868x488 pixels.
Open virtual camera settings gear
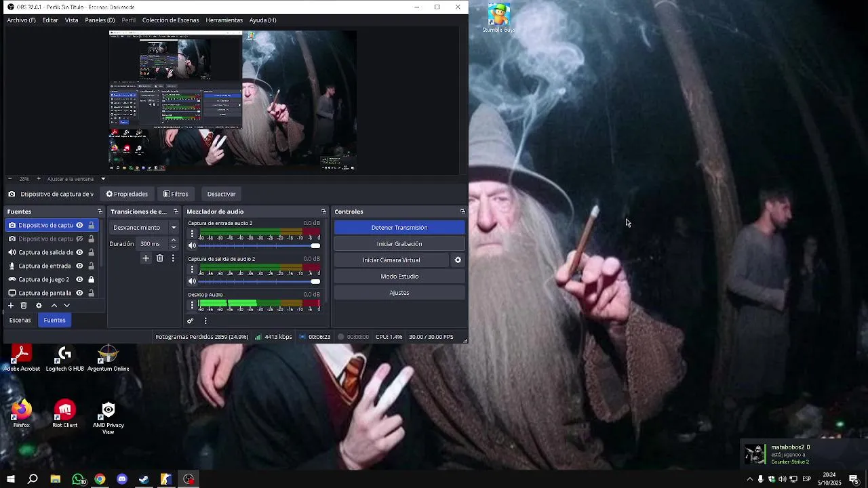(458, 260)
